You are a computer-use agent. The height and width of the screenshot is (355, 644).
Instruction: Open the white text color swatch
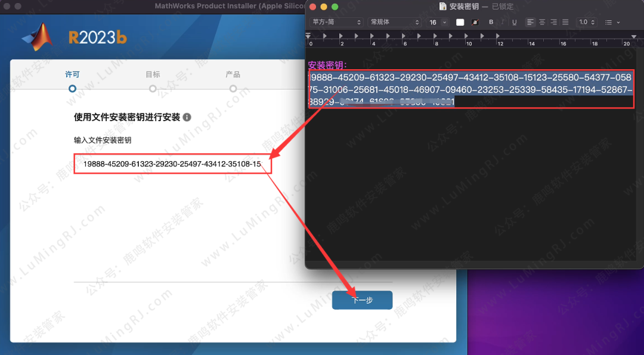[x=460, y=22]
